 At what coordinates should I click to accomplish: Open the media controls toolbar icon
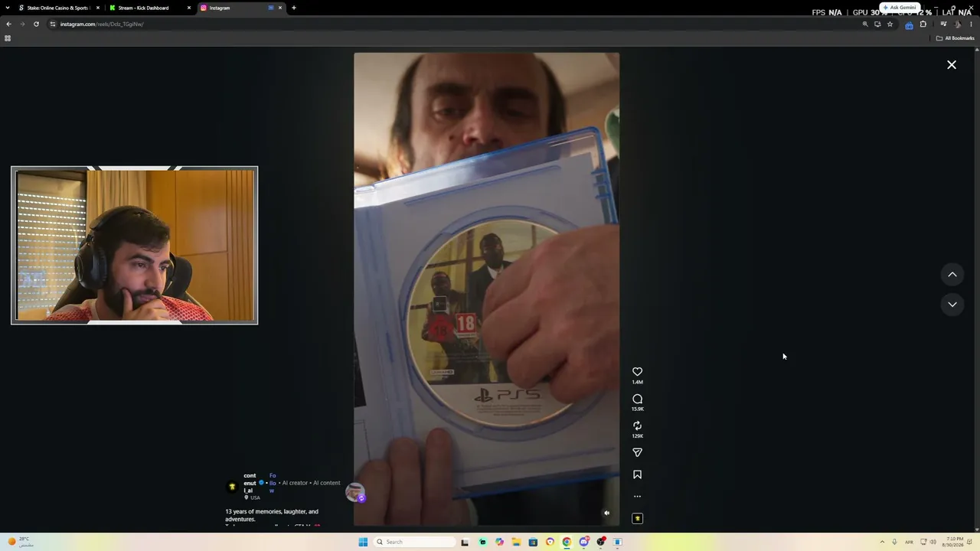943,24
